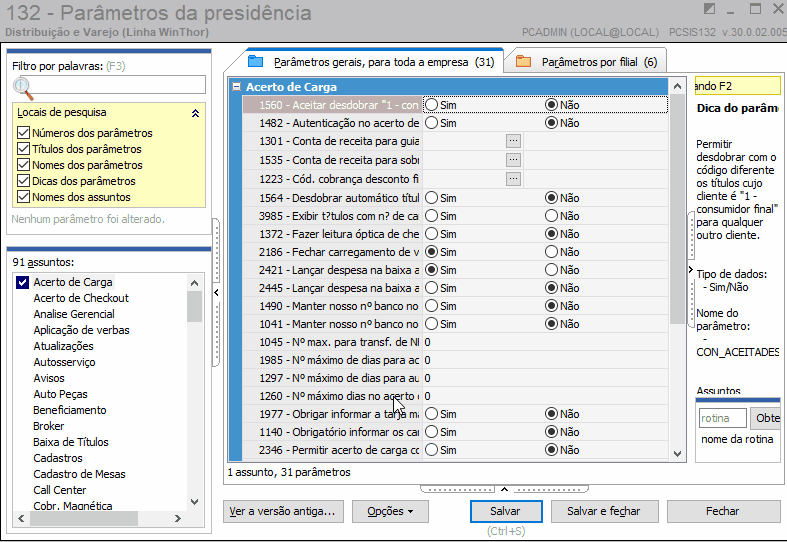
Task: Click orange folder icon on per-branch tab
Action: tap(523, 61)
